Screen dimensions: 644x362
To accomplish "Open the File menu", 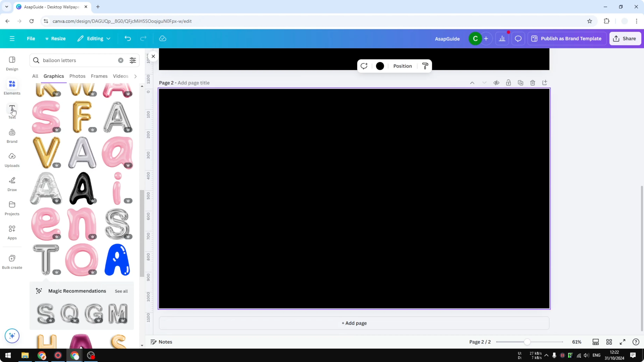I will point(31,38).
